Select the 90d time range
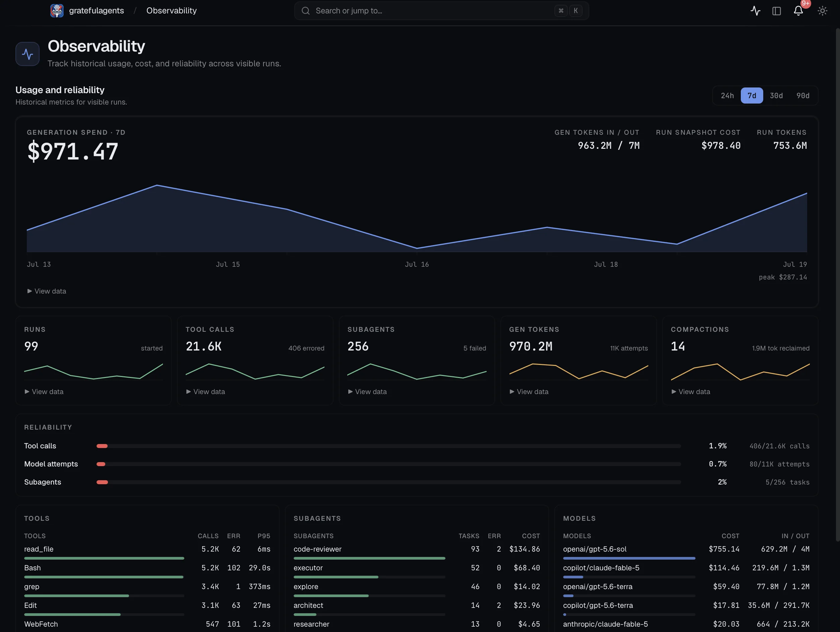840x632 pixels. 803,96
